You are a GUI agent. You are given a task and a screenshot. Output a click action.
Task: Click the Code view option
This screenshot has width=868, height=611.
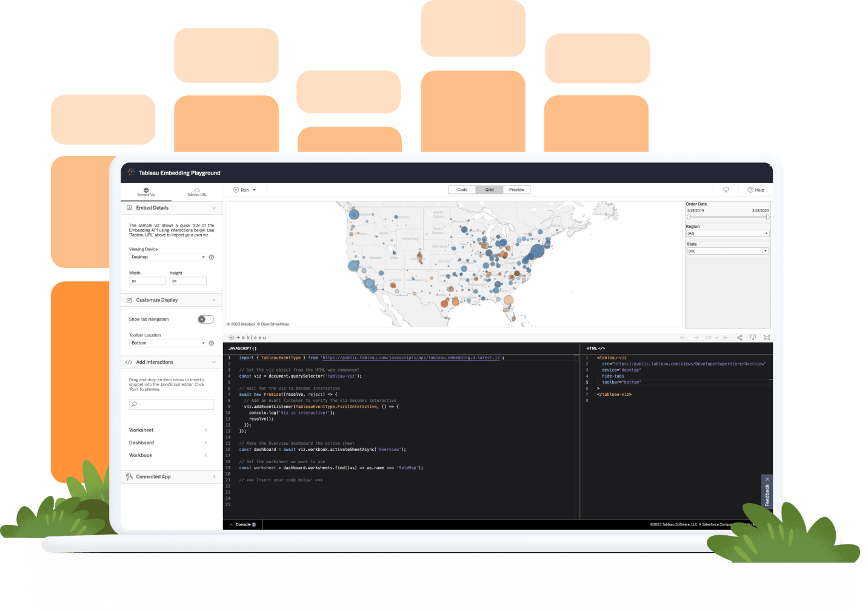[x=461, y=190]
